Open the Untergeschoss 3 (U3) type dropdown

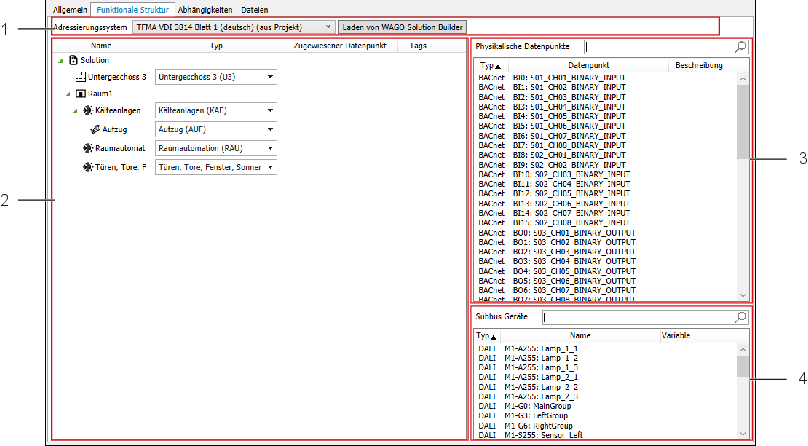pyautogui.click(x=270, y=77)
